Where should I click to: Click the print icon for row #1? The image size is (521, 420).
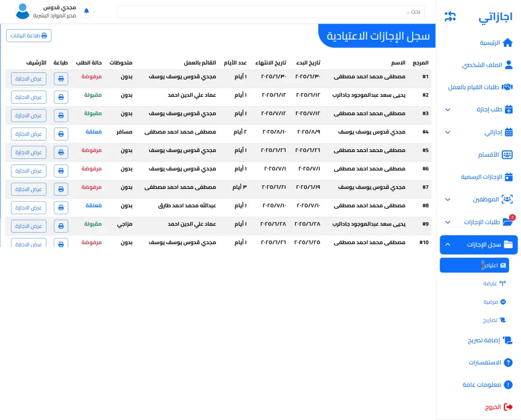(60, 79)
